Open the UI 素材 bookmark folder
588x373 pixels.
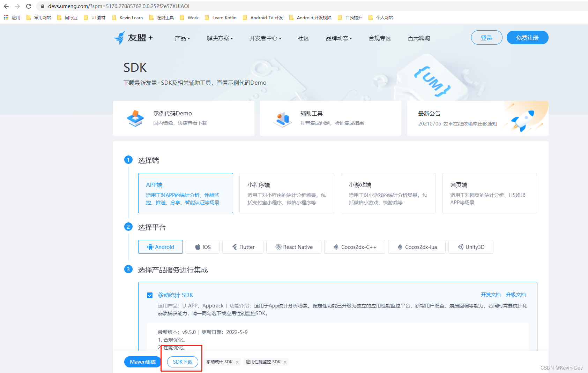95,17
